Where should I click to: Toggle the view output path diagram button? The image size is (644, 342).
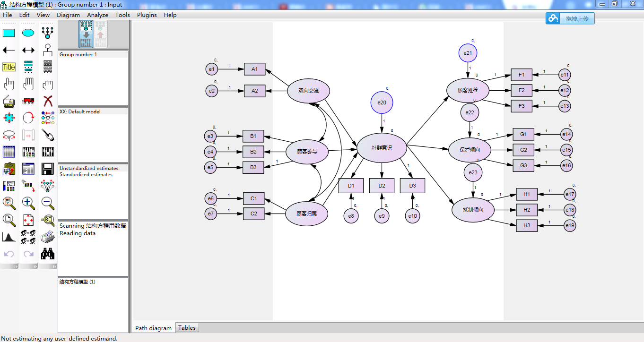tap(101, 34)
